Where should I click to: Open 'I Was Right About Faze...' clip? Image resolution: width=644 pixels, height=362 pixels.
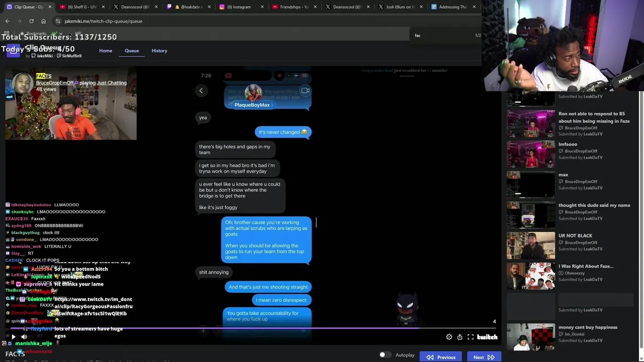coord(569,276)
